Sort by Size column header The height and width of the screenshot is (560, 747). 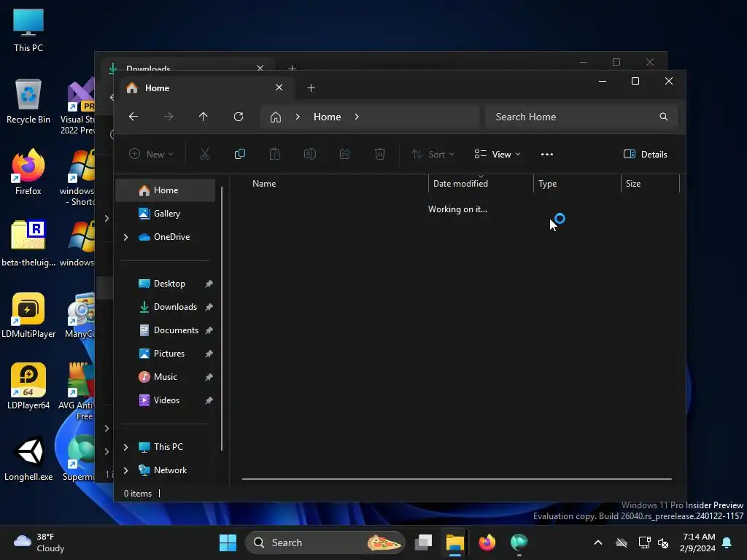click(650, 184)
